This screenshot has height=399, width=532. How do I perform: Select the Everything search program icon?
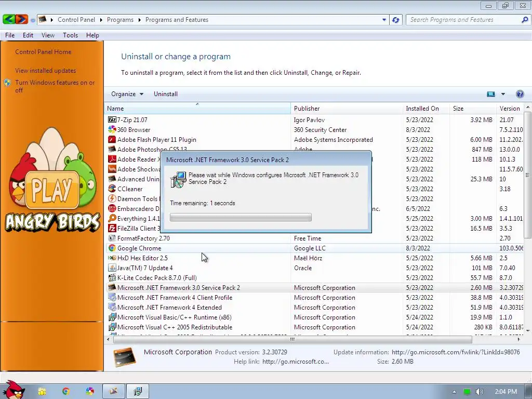[x=112, y=218]
